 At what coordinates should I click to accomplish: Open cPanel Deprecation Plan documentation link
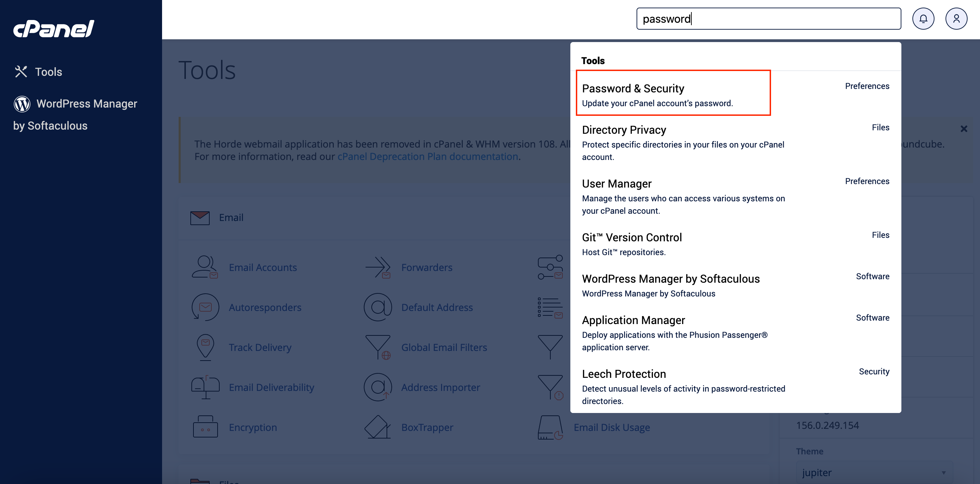pyautogui.click(x=428, y=157)
